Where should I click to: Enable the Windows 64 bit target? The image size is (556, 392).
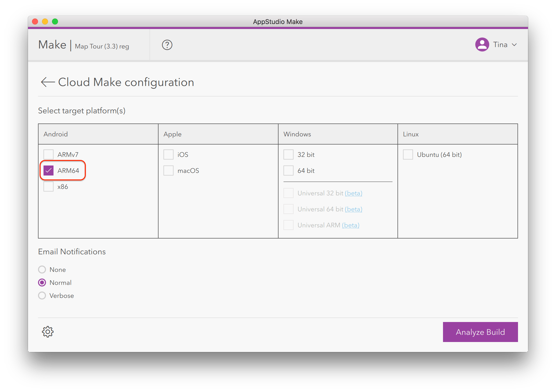(288, 170)
